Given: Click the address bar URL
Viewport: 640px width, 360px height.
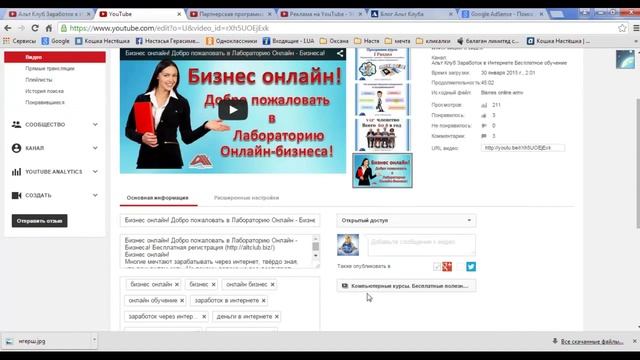Looking at the screenshot, I should [169, 28].
